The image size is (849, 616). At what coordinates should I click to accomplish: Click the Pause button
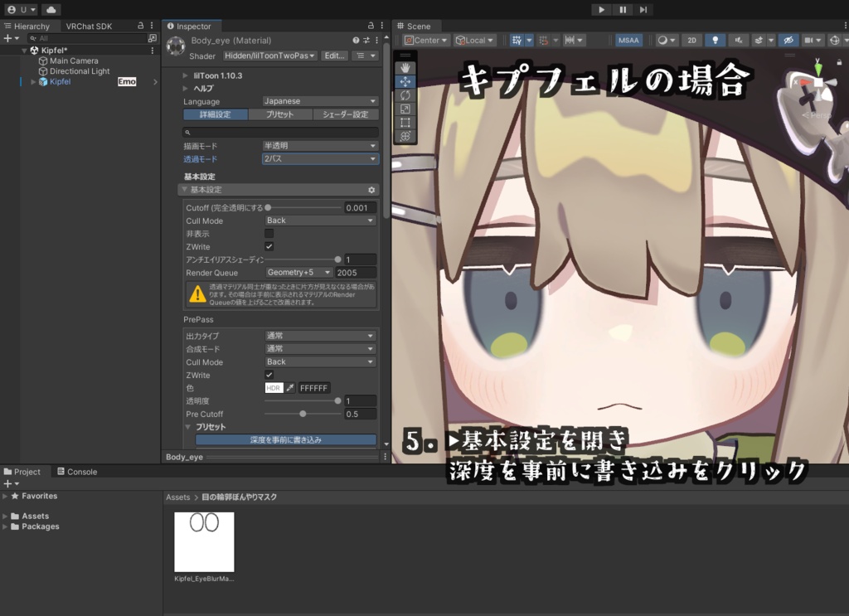(x=623, y=10)
